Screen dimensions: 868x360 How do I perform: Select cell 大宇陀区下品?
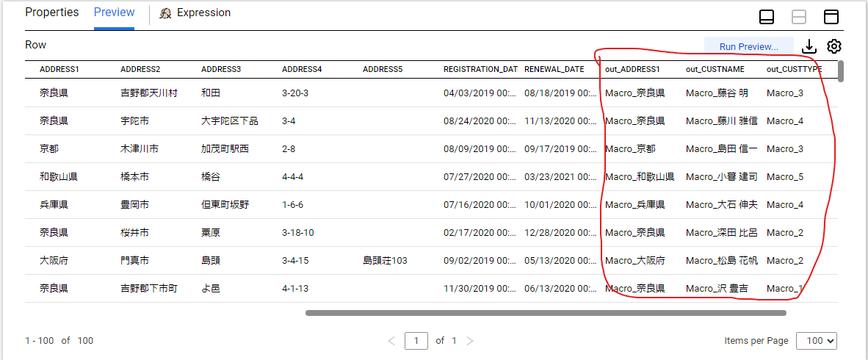click(230, 120)
